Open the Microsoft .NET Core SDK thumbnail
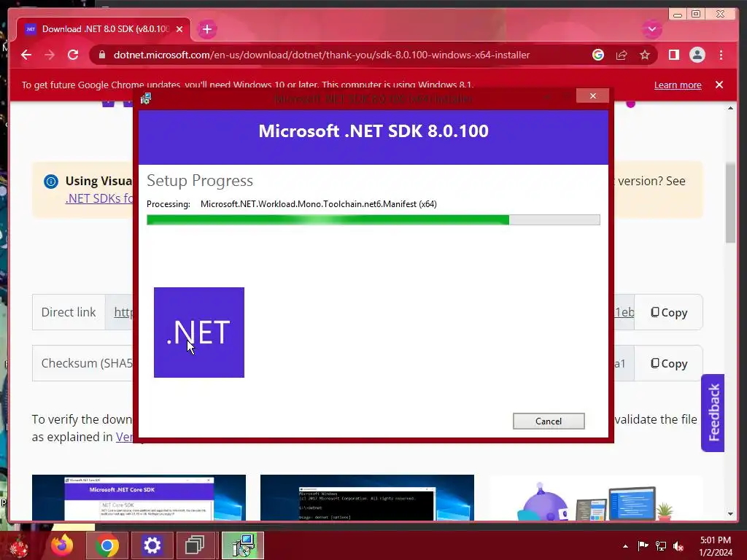The image size is (747, 560). [139, 497]
